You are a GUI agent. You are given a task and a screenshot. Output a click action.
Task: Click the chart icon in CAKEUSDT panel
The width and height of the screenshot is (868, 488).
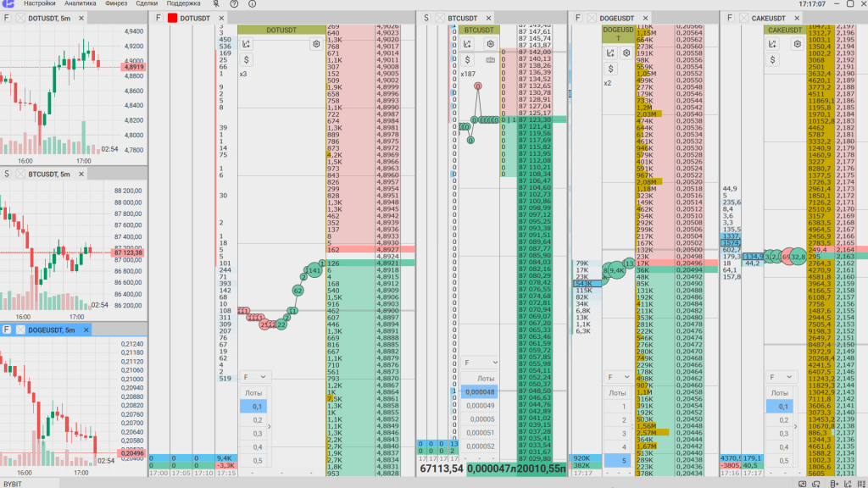pos(773,43)
